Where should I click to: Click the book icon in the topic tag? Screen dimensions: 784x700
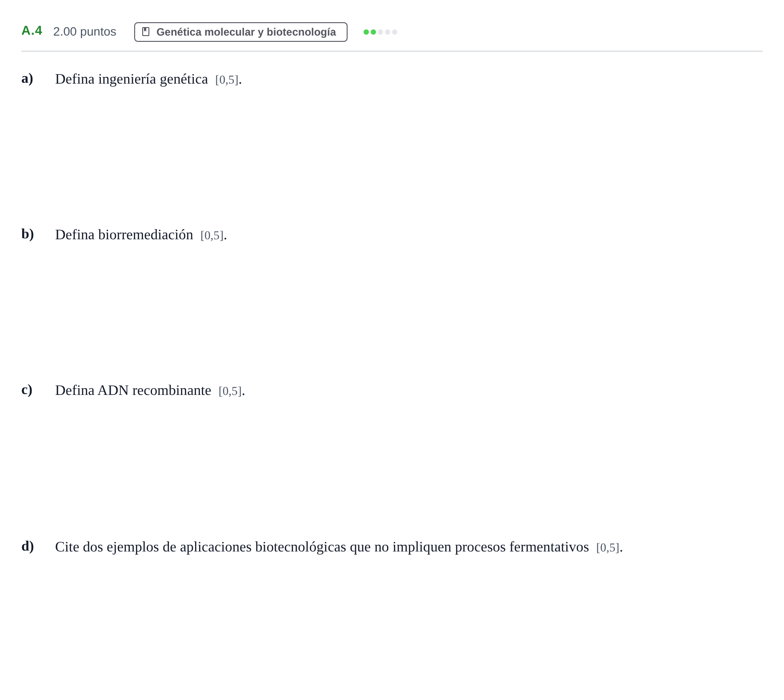coord(146,32)
